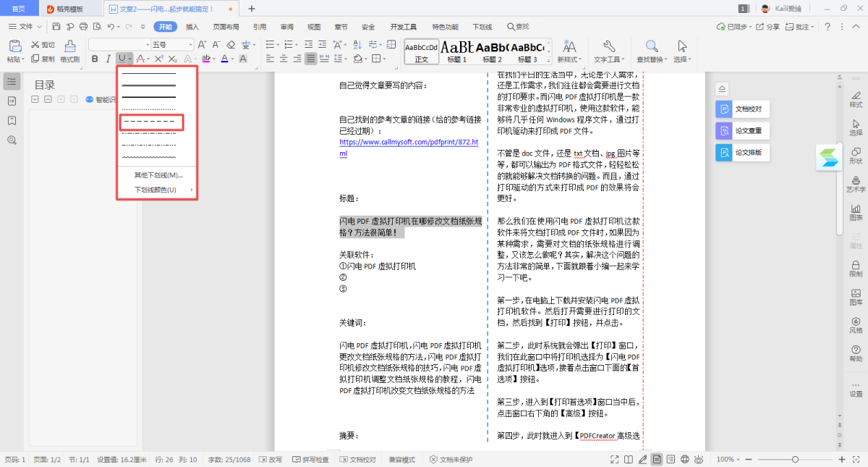Click the zoom slider in status bar
This screenshot has width=868, height=467.
(x=794, y=460)
